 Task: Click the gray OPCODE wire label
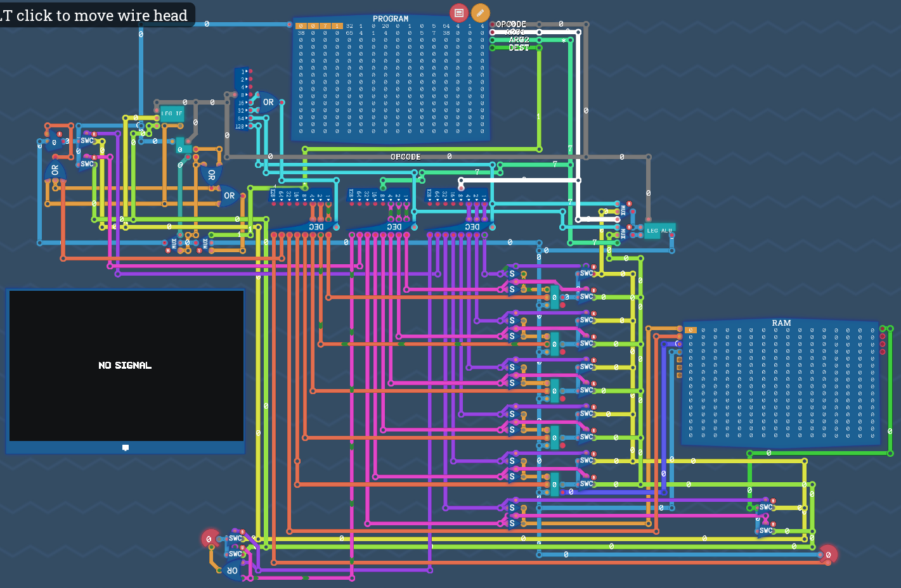[x=405, y=157]
